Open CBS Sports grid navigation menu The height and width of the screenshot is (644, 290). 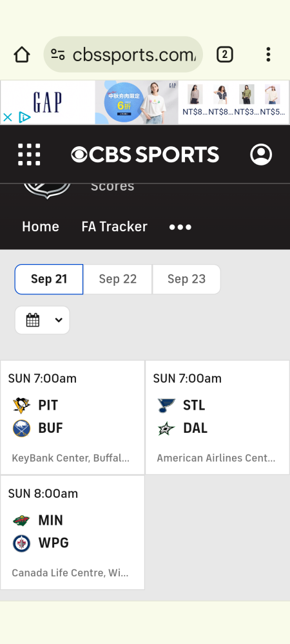tap(29, 155)
